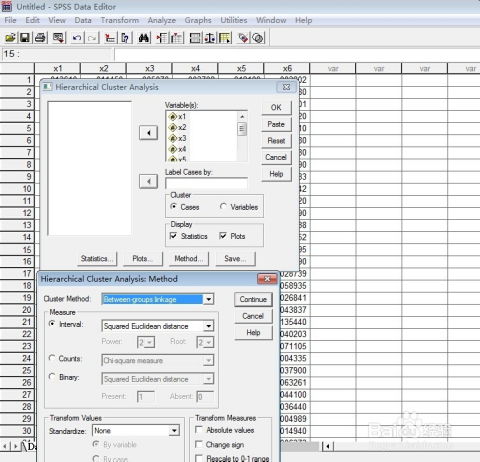Click the Insert Case icon
The height and width of the screenshot is (462, 480).
click(162, 38)
